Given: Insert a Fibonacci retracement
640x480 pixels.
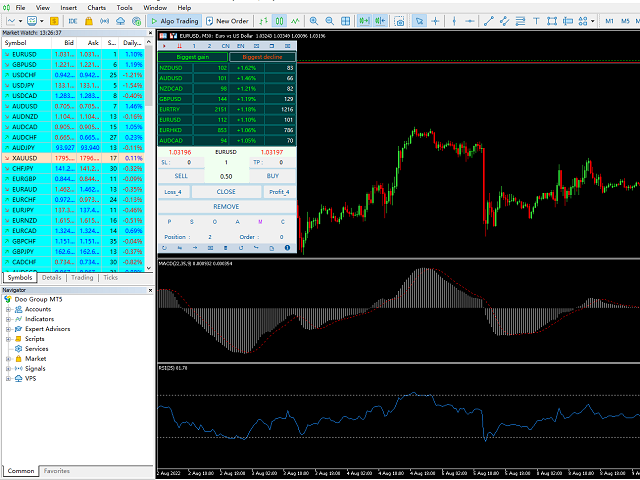Looking at the screenshot, I should coord(520,21).
